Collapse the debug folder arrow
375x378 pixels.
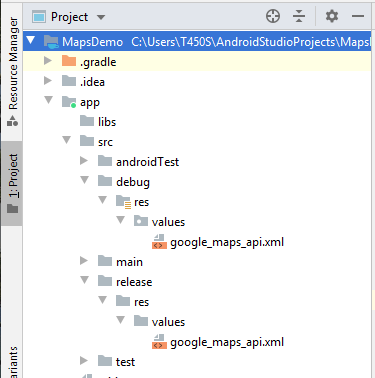pos(85,180)
